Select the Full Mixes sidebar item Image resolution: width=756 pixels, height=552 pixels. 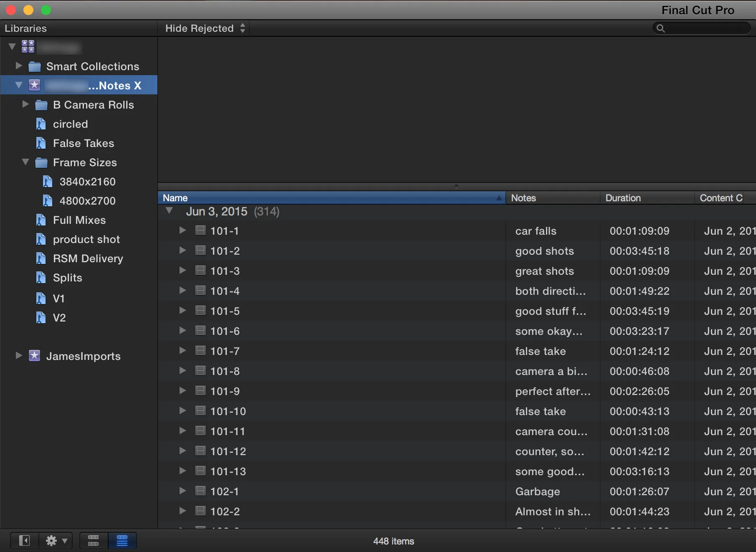coord(79,220)
